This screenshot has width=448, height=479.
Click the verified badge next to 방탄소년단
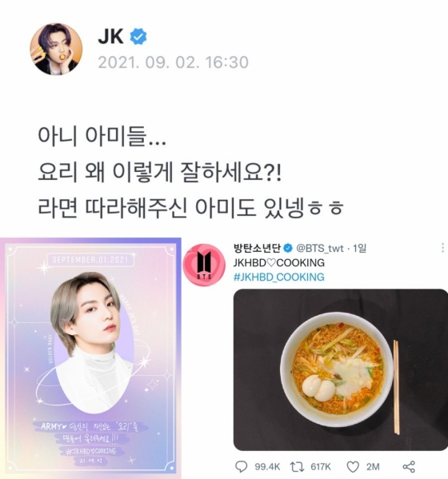click(x=287, y=248)
